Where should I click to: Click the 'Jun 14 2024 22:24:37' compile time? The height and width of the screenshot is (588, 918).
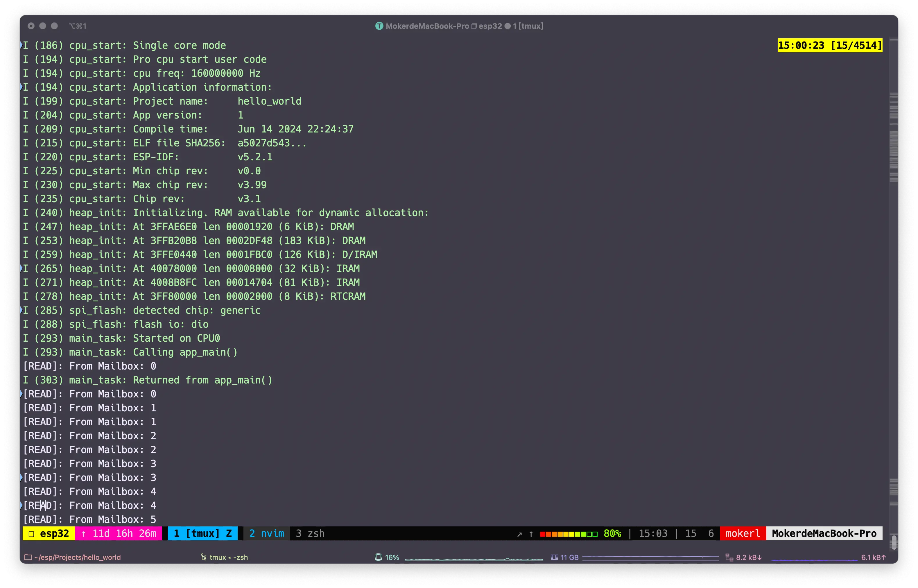(x=295, y=129)
